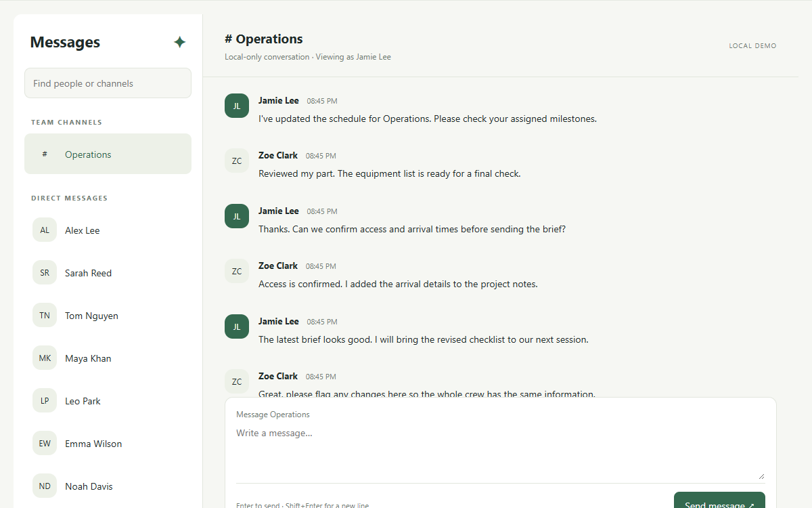Click the Jamie Lee name above the revised checklist message
Image resolution: width=812 pixels, height=508 pixels.
tap(279, 321)
